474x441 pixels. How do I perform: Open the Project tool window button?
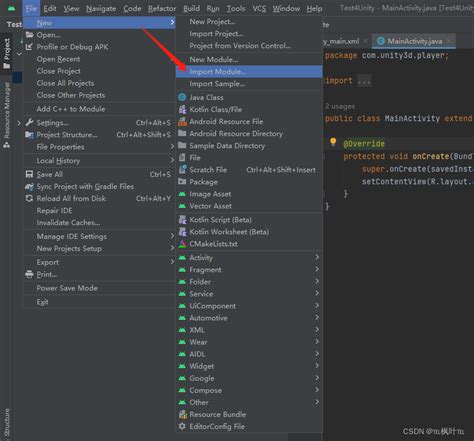(7, 53)
